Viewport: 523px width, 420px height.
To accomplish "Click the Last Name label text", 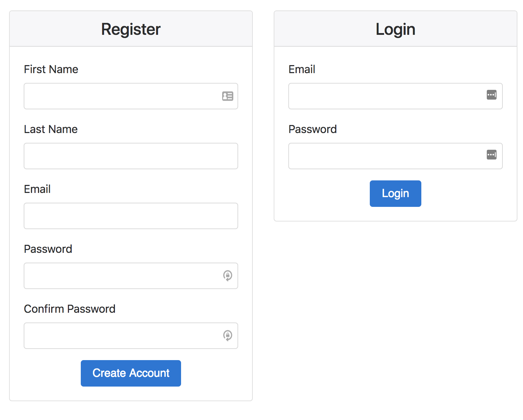I will pyautogui.click(x=51, y=129).
